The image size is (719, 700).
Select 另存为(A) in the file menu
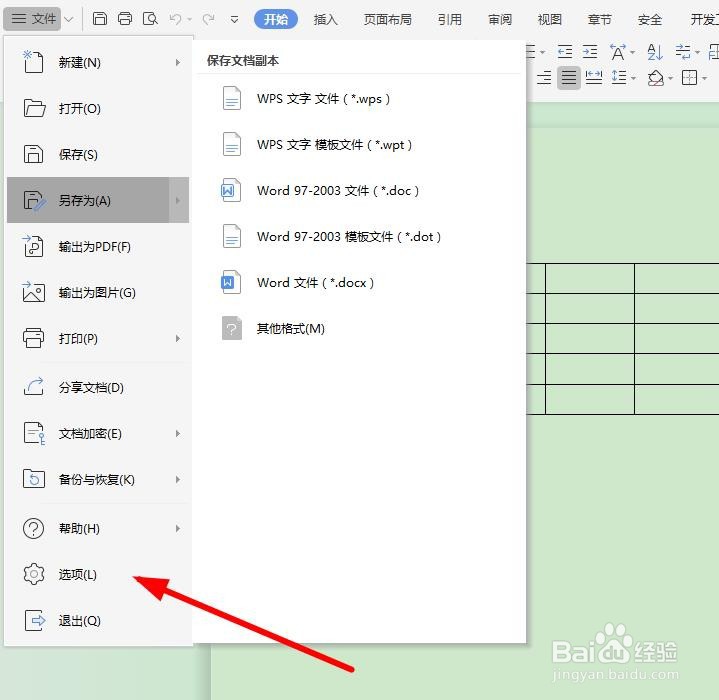pos(98,200)
